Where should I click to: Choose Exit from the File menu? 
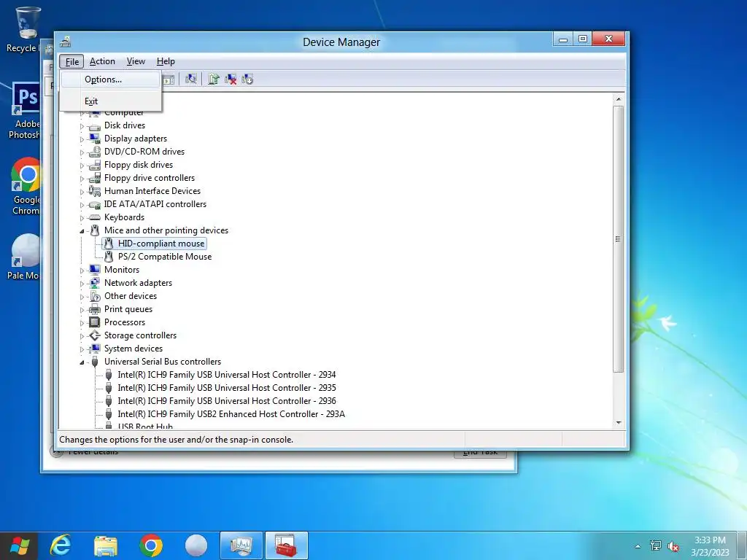coord(111,101)
